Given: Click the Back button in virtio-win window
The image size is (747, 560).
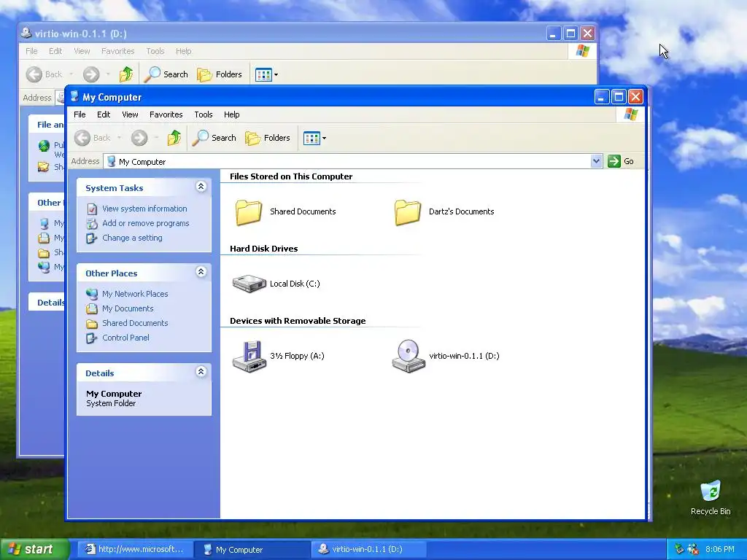Looking at the screenshot, I should tap(44, 75).
